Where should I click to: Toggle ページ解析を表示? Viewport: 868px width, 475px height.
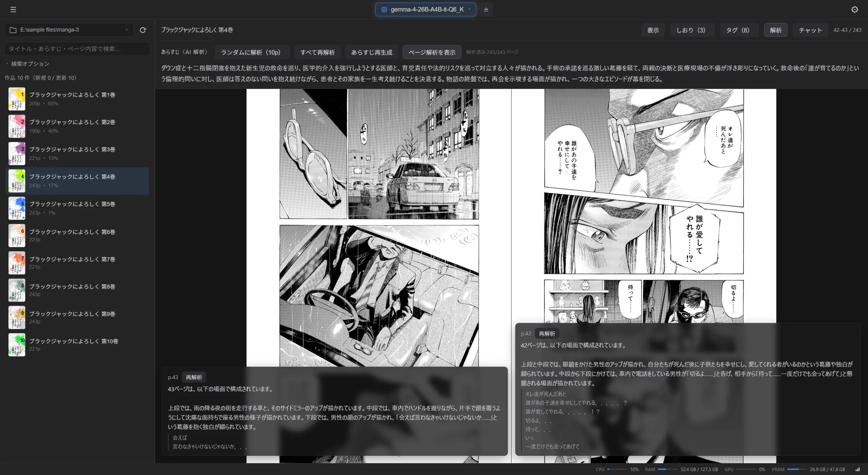tap(432, 52)
